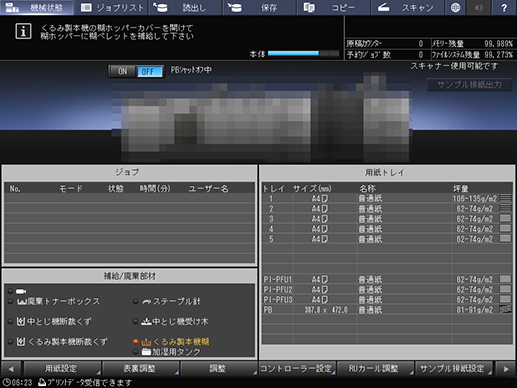Viewport: 517px width, 388px height.
Task: Open the help question mark
Action: point(504,7)
